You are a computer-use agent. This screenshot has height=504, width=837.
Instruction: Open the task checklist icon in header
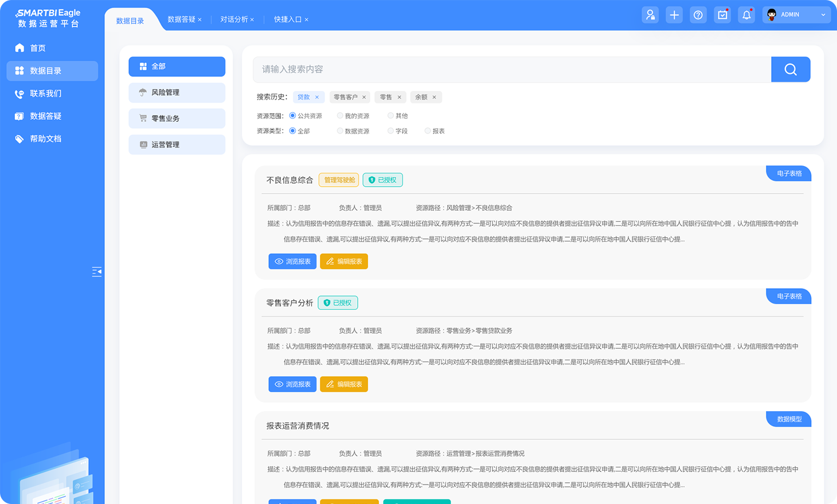click(x=722, y=15)
